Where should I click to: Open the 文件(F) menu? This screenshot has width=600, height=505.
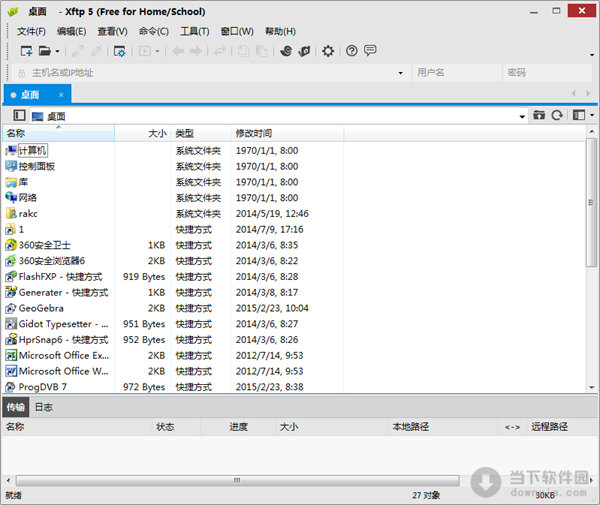tap(32, 31)
